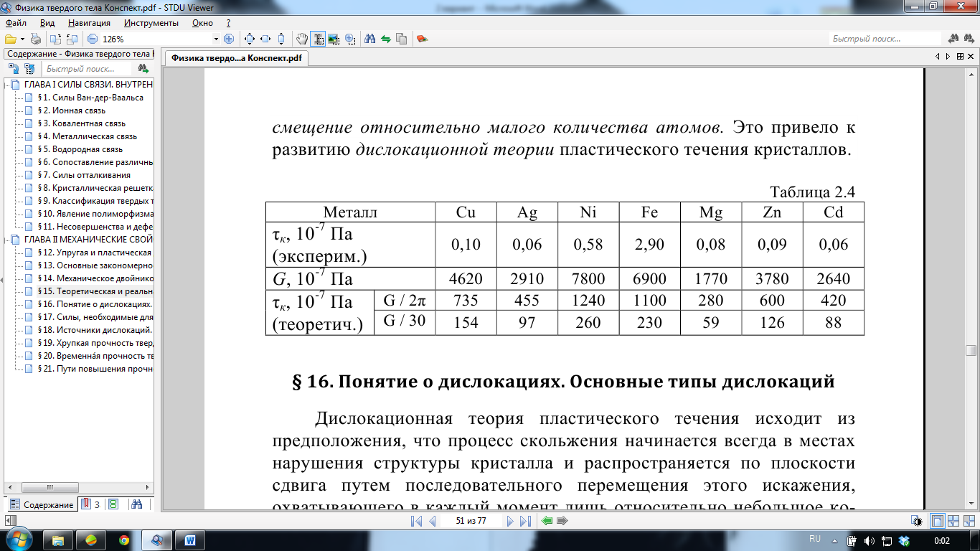Toggle the side panel visibility button
Image resolution: width=980 pixels, height=551 pixels.
pyautogui.click(x=11, y=519)
